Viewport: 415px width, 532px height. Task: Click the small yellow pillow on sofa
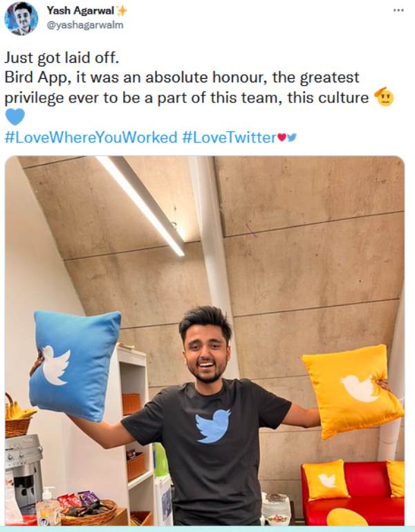click(x=325, y=479)
